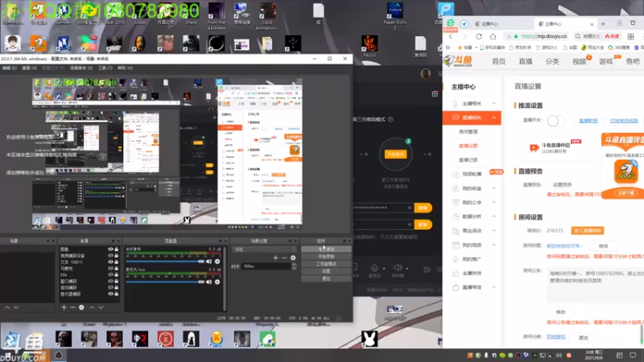The width and height of the screenshot is (644, 362).
Task: Toggle visibility of the 图像 source
Action: 110,249
